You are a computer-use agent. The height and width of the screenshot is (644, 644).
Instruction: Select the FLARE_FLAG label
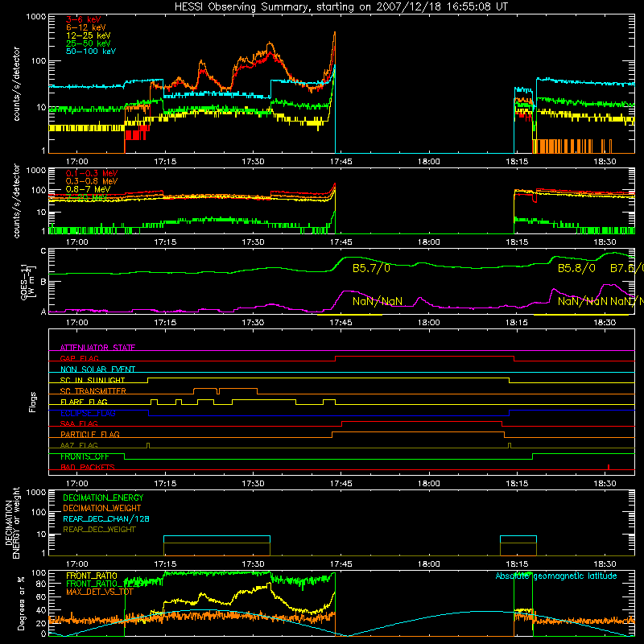84,402
